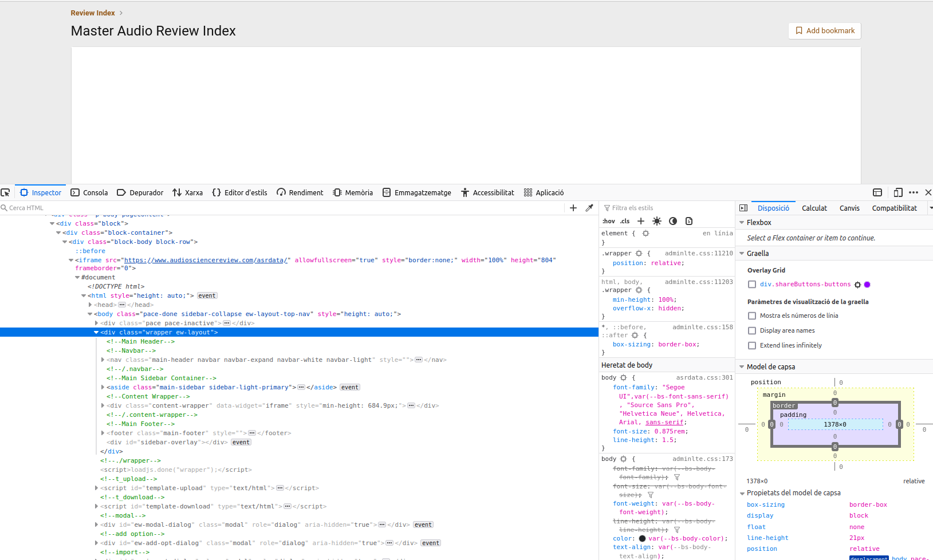The height and width of the screenshot is (560, 933).
Task: Switch to the Consola tab
Action: (89, 192)
